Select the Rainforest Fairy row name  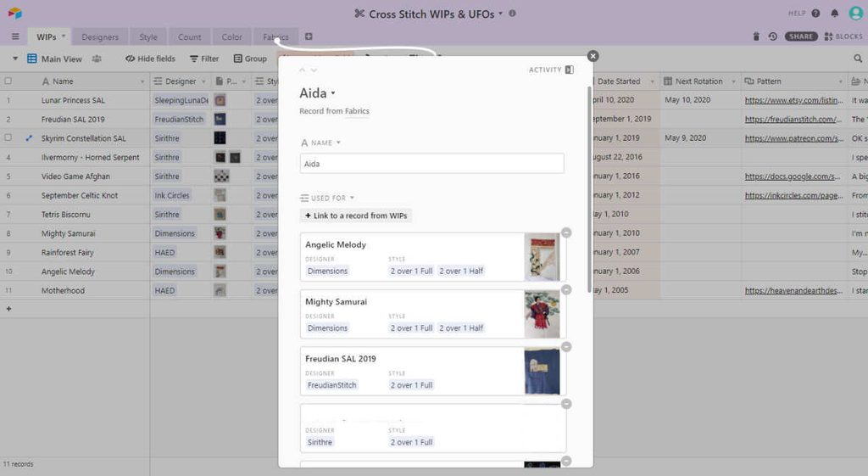68,252
